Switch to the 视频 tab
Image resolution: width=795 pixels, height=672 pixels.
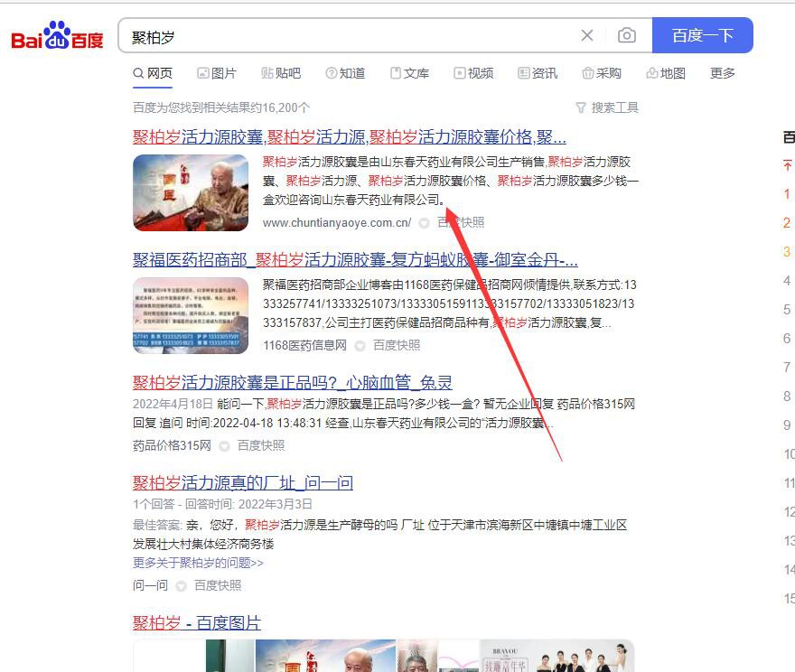pyautogui.click(x=473, y=73)
